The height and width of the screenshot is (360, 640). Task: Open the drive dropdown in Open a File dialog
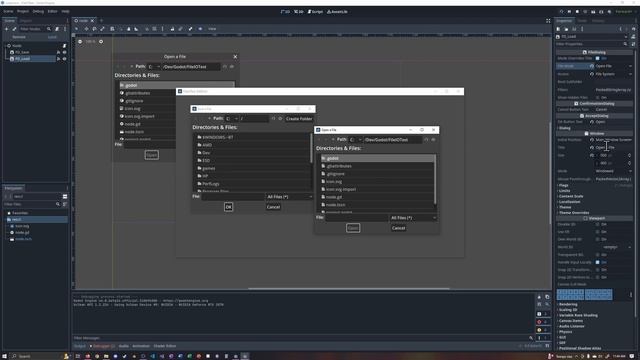coord(356,140)
